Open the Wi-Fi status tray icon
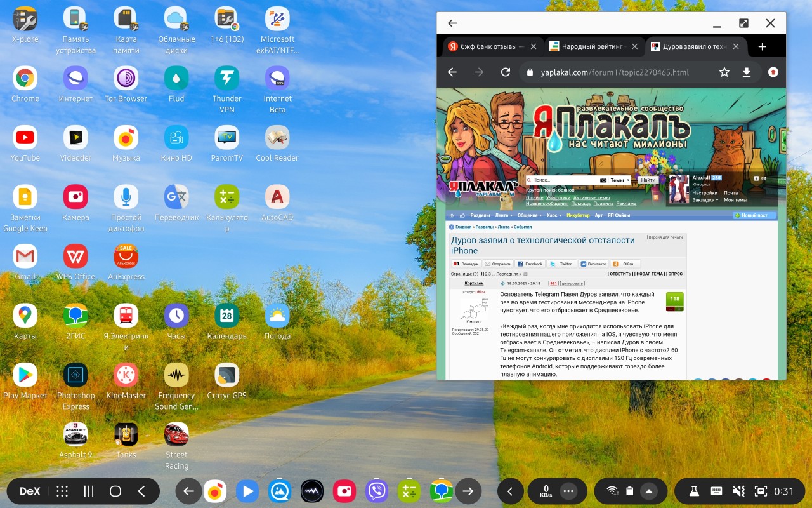This screenshot has width=812, height=508. click(x=612, y=491)
